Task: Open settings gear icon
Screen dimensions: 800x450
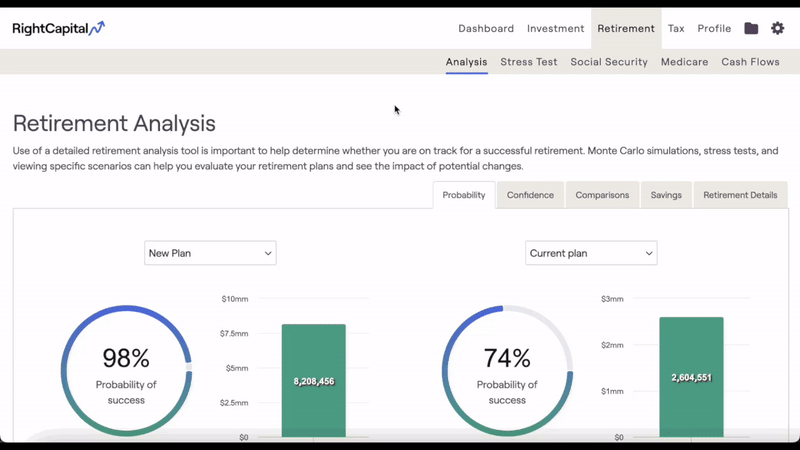Action: pos(778,29)
